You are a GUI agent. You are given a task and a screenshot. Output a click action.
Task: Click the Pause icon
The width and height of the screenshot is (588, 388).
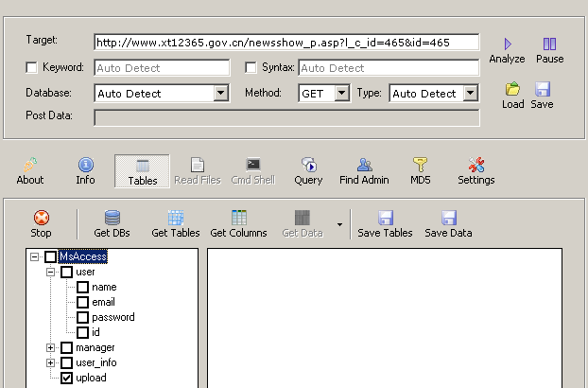pyautogui.click(x=549, y=44)
